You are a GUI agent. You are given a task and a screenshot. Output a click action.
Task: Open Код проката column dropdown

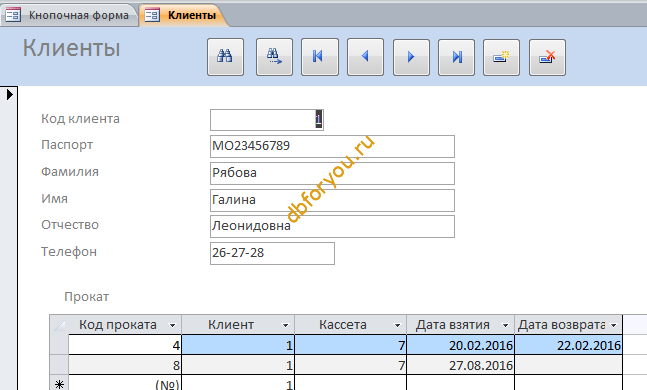click(x=172, y=326)
